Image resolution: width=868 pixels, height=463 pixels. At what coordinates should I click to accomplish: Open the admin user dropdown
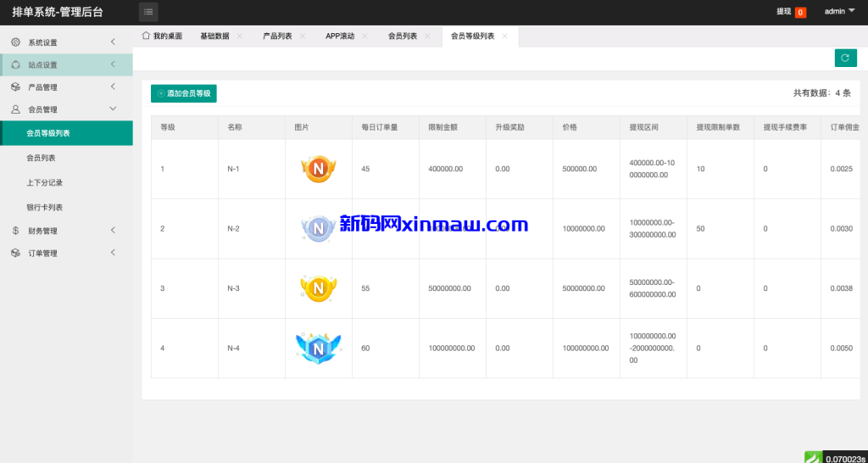(x=839, y=12)
